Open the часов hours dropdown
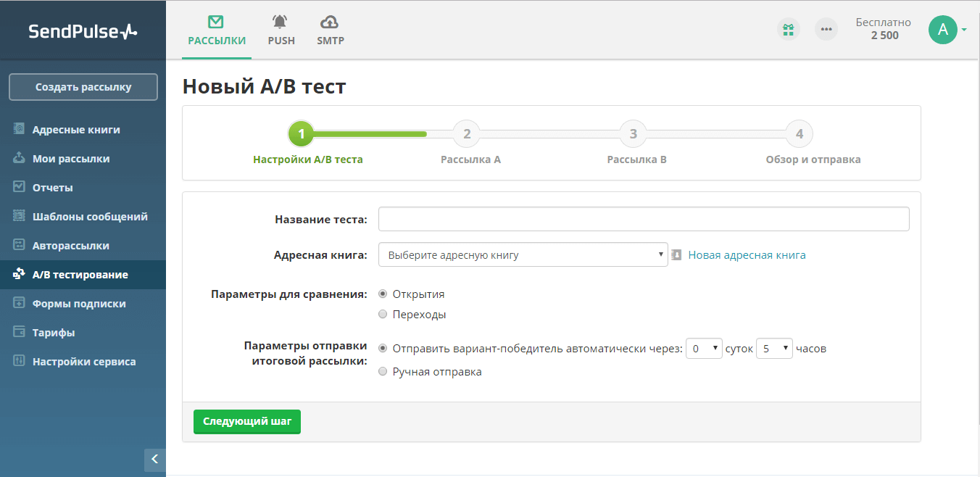Image resolution: width=980 pixels, height=477 pixels. (774, 349)
